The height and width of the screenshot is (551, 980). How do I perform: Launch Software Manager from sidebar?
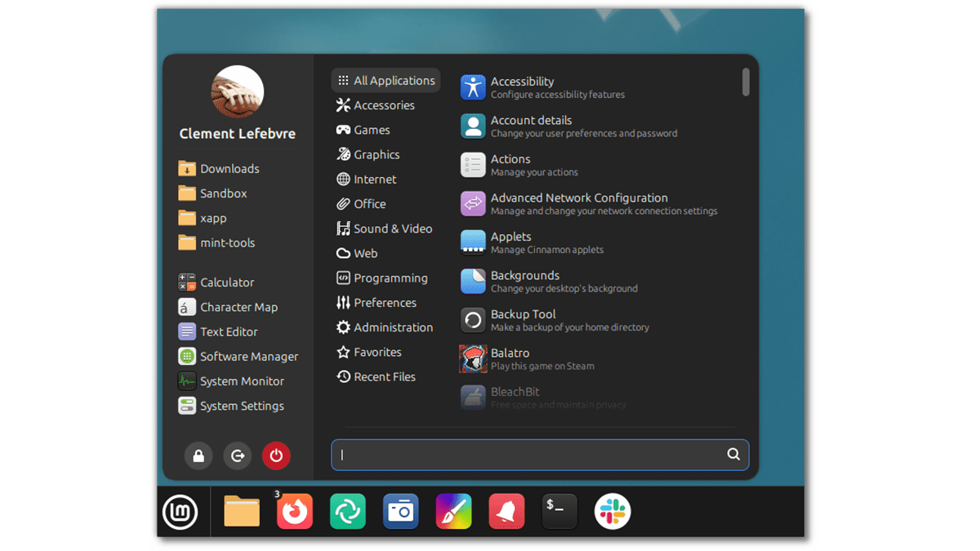[238, 357]
